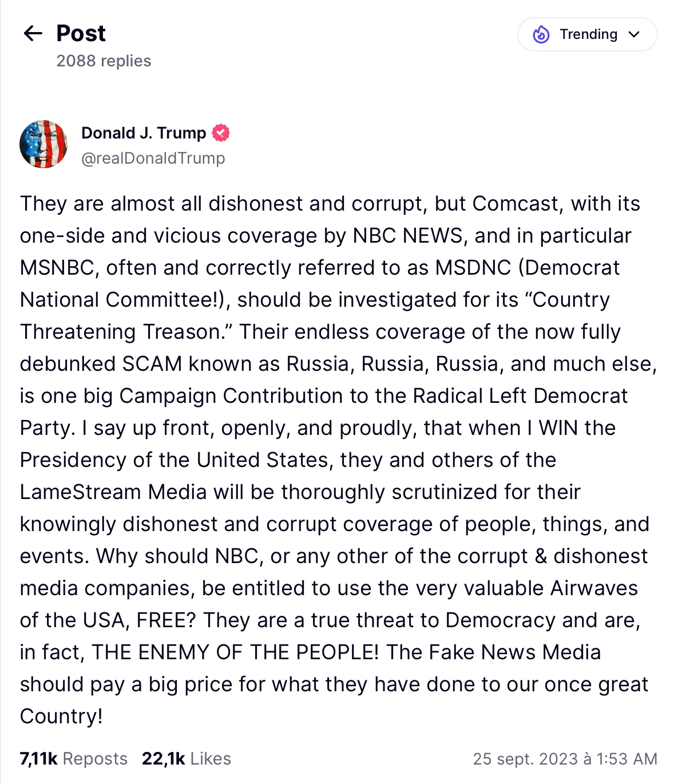
Task: Click the phrase LameStream Media in the post
Action: click(x=113, y=492)
